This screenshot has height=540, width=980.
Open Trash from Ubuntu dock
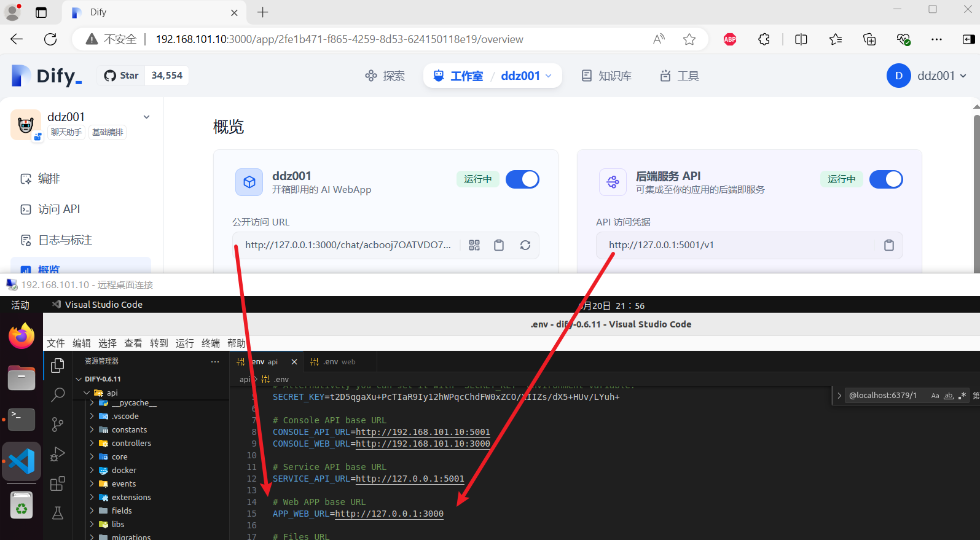pyautogui.click(x=22, y=506)
